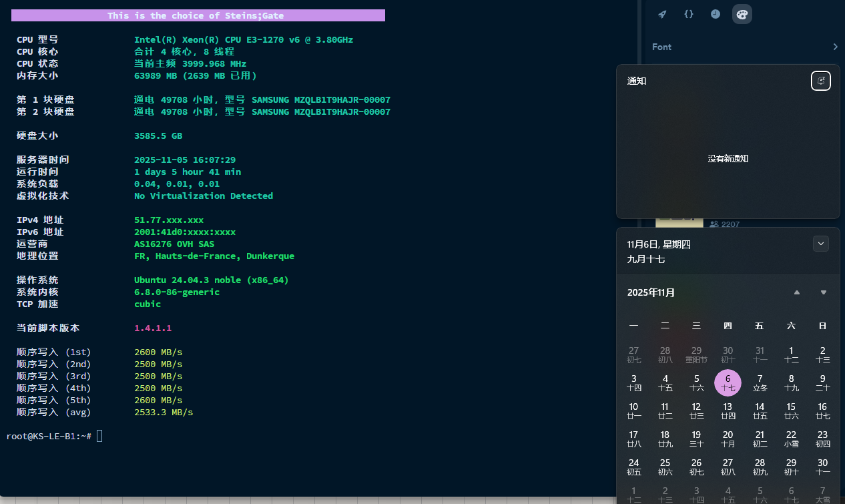Viewport: 845px width, 504px height.
Task: Click the Steins;Gate purple banner line
Action: [x=198, y=15]
